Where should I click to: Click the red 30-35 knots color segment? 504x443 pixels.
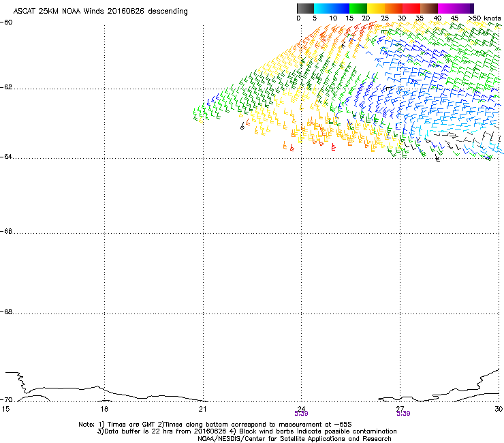click(x=411, y=8)
